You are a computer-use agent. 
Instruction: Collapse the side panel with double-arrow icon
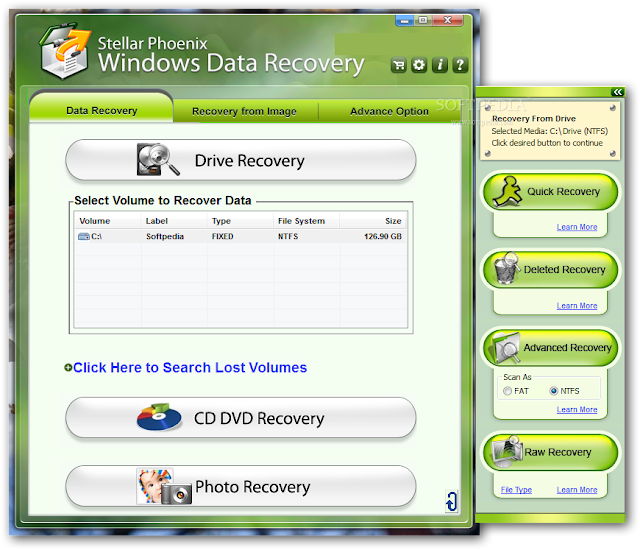(618, 92)
